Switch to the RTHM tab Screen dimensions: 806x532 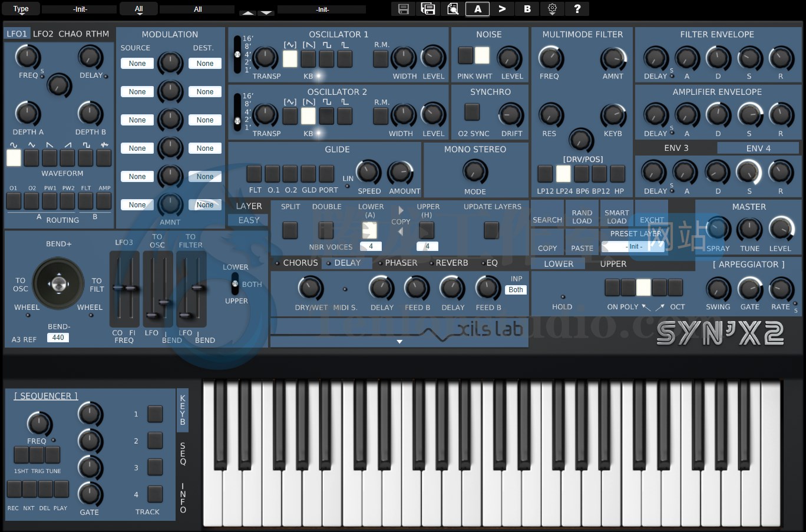click(x=98, y=34)
